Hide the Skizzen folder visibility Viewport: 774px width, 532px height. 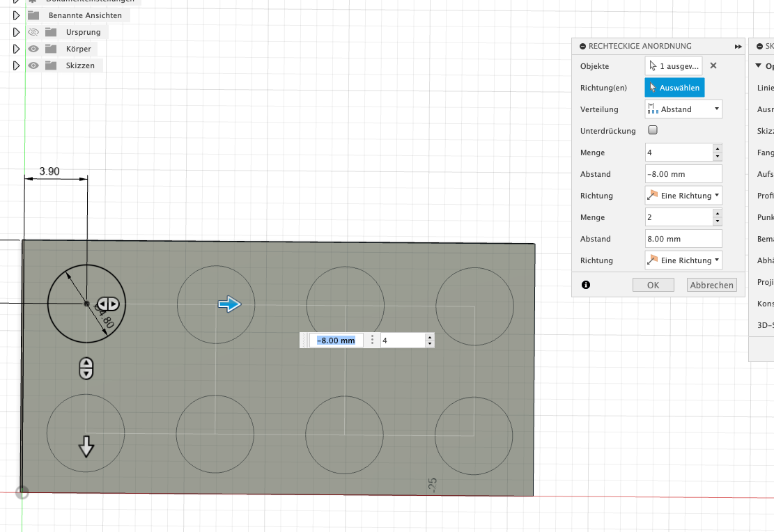point(33,65)
